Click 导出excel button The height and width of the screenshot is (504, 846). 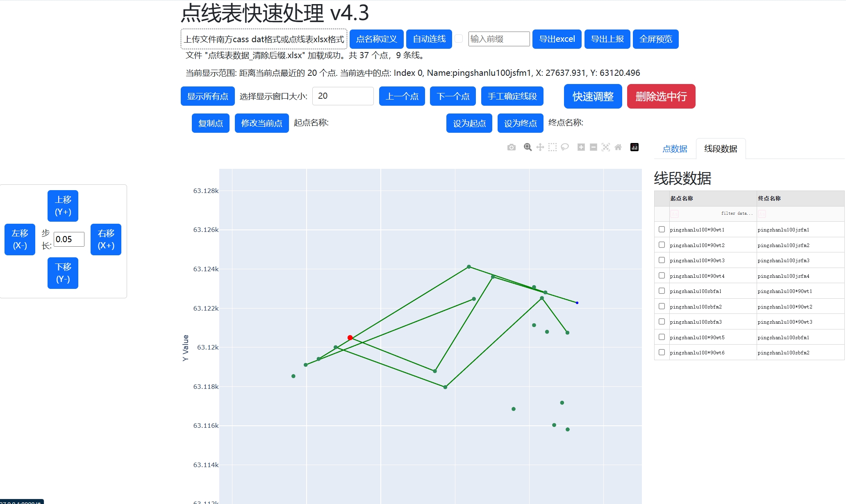coord(557,39)
